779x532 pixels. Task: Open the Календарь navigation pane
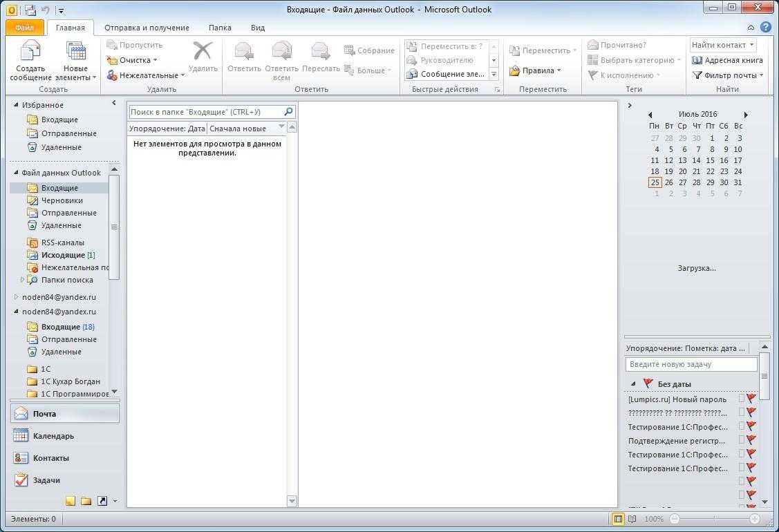tap(53, 436)
